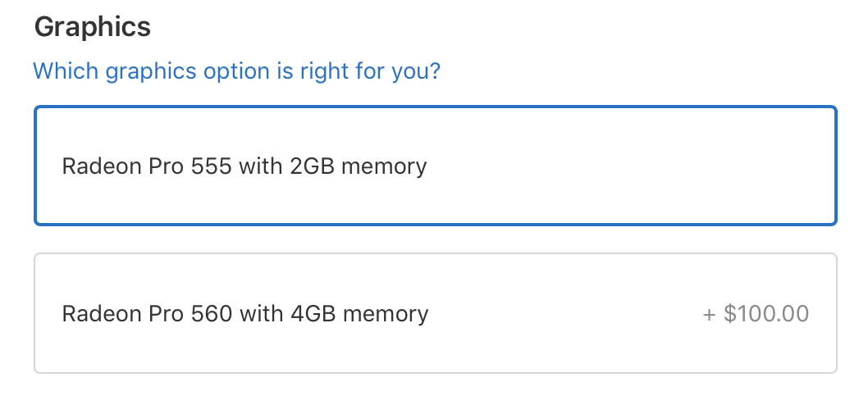This screenshot has height=405, width=868.
Task: Click the Graphics section heading
Action: click(x=93, y=26)
